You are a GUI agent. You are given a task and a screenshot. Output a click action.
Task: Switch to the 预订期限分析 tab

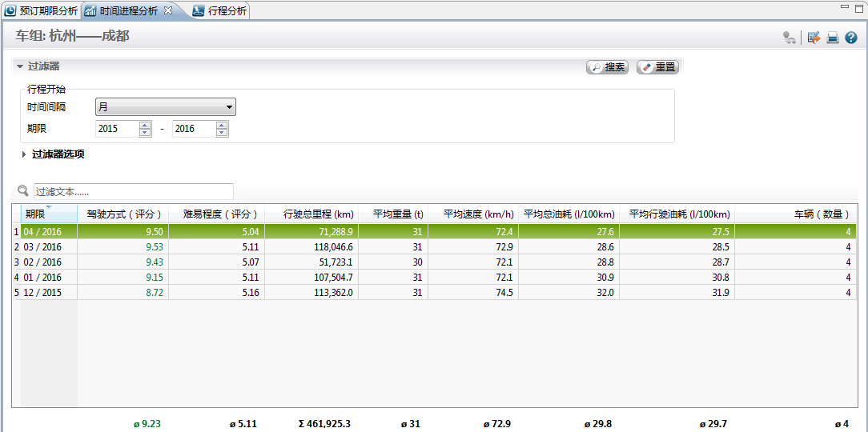pyautogui.click(x=42, y=11)
